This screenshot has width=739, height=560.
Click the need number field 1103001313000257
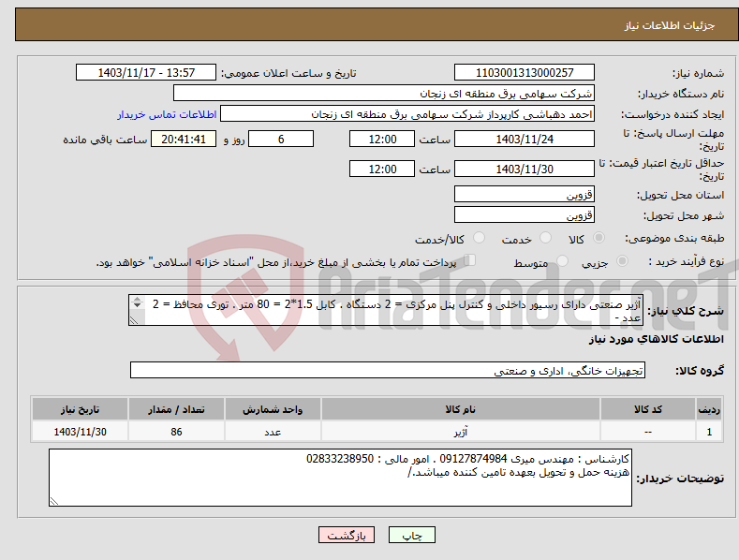coord(525,73)
